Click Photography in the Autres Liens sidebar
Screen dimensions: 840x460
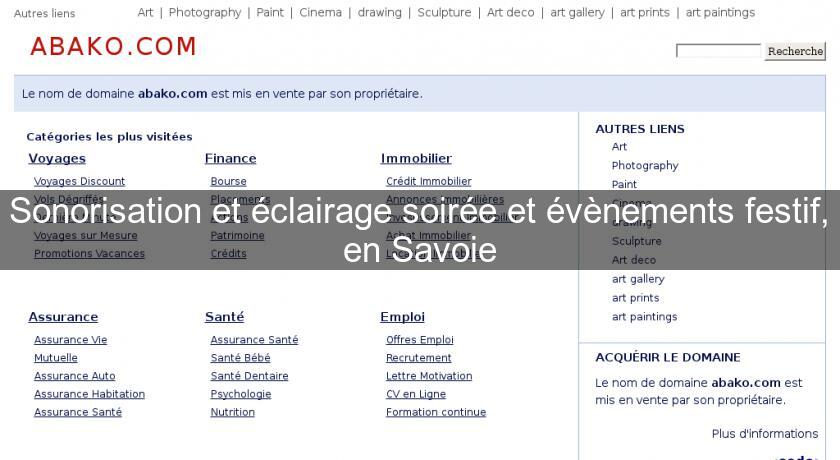645,165
